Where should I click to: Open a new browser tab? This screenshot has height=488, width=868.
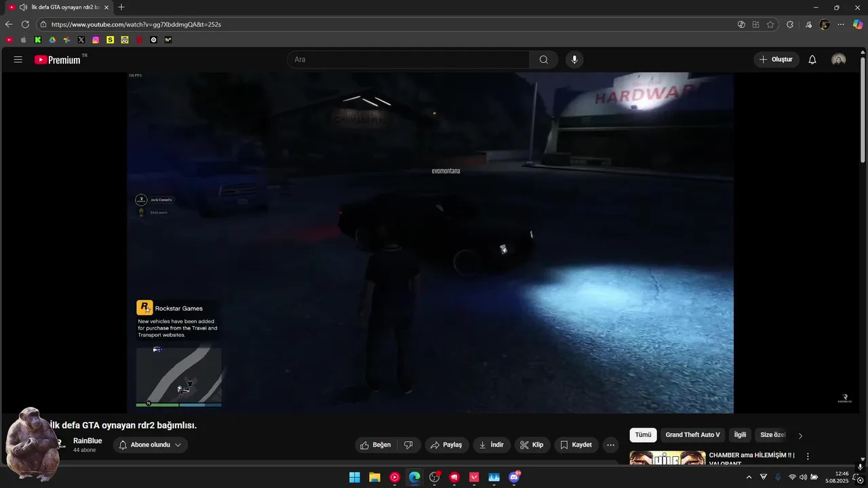pos(121,7)
